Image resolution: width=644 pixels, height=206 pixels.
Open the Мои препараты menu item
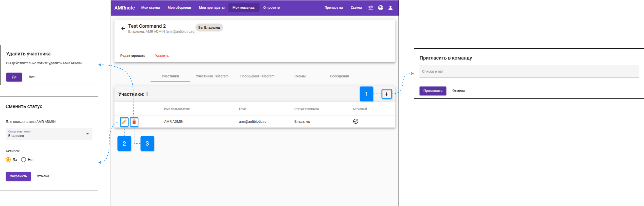click(212, 8)
